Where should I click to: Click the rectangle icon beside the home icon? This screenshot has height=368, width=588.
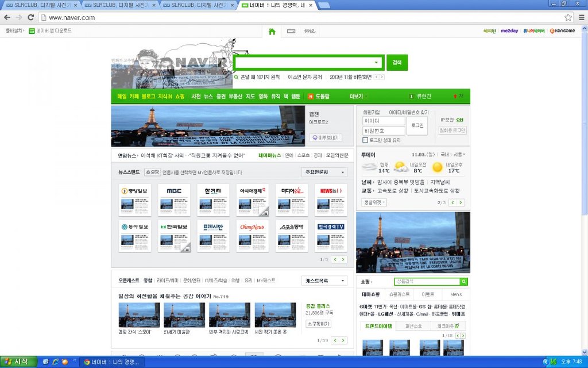click(291, 31)
